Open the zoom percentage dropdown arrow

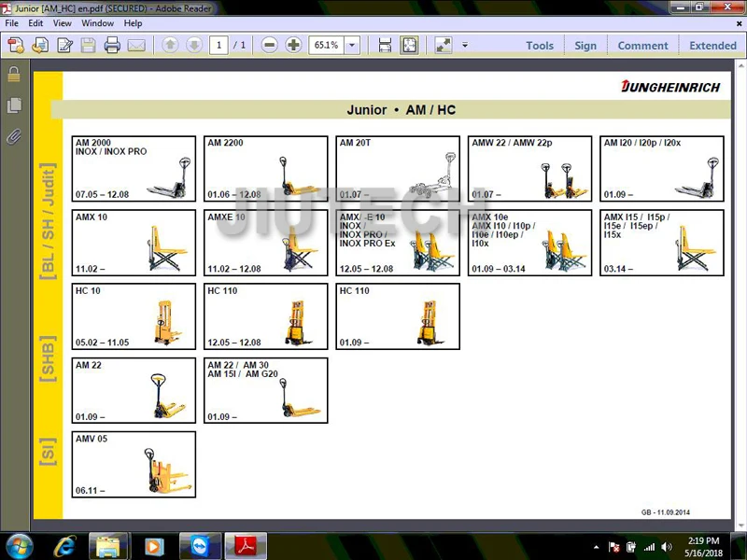(x=352, y=45)
